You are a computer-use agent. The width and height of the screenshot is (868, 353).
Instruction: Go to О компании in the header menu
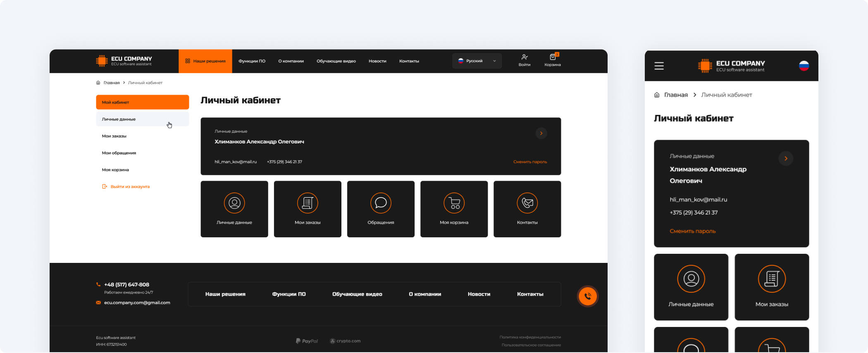(x=291, y=61)
